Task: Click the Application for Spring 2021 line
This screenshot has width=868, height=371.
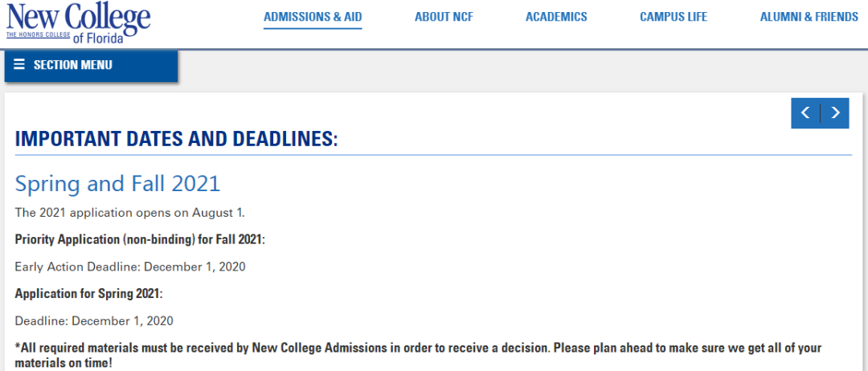Action: pyautogui.click(x=89, y=294)
